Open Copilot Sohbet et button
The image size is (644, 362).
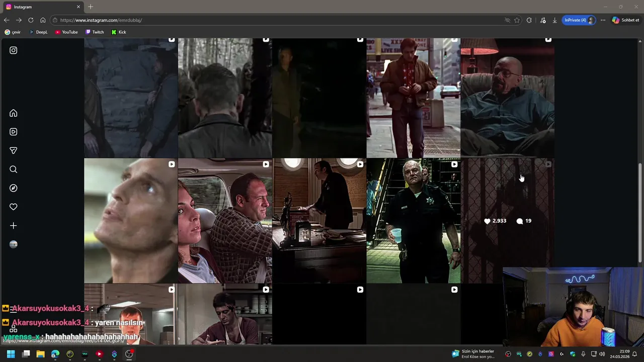pos(625,20)
